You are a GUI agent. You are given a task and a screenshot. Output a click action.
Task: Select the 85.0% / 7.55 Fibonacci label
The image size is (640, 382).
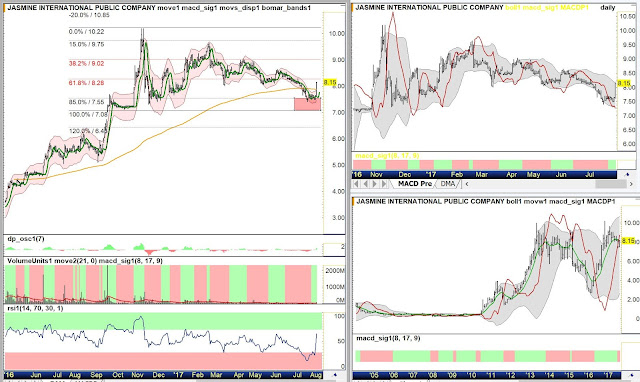87,102
